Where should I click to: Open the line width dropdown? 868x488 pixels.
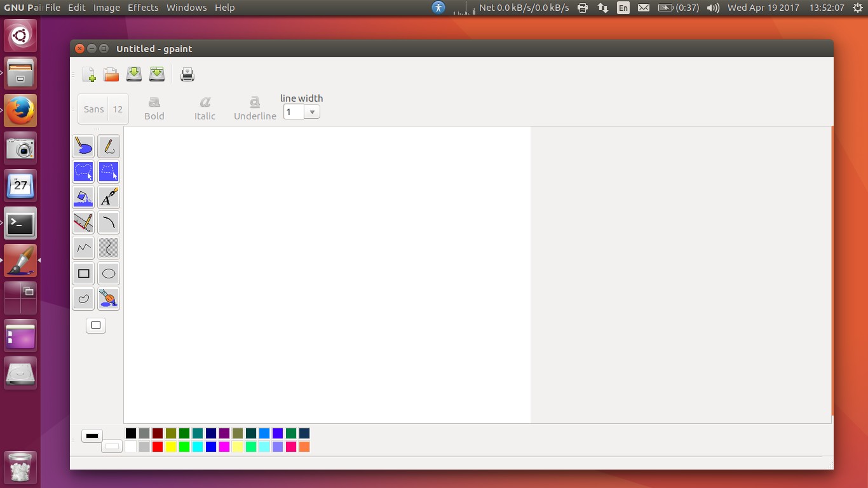pyautogui.click(x=311, y=111)
